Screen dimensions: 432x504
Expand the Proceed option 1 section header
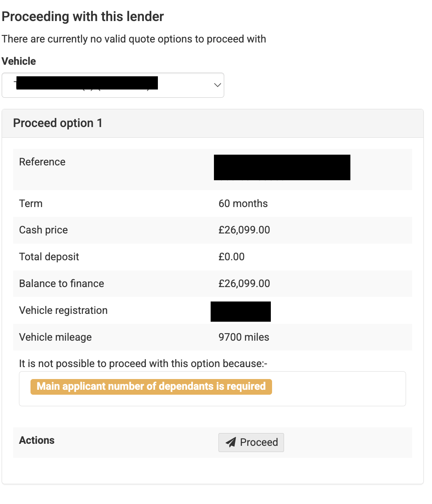coord(58,123)
